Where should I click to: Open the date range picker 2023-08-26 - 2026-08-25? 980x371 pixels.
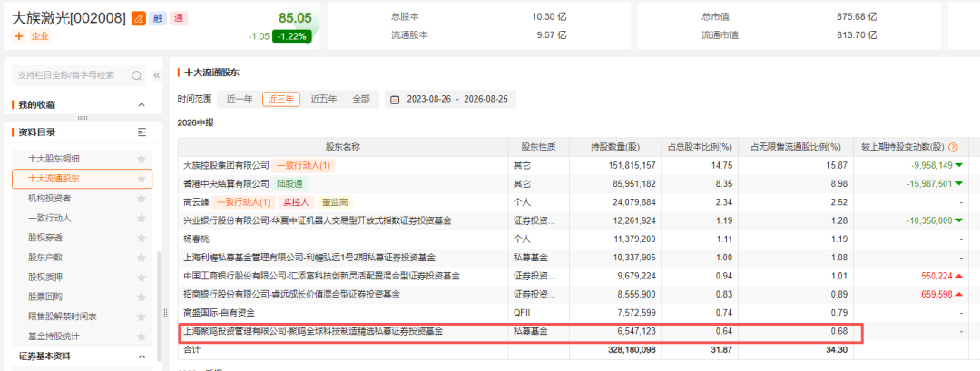pyautogui.click(x=451, y=99)
